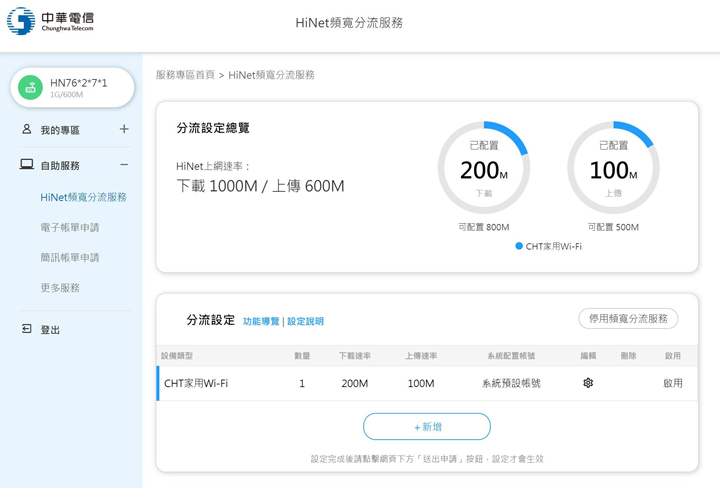
Task: Open 簡訊帳單申請 in the sidebar
Action: (70, 258)
